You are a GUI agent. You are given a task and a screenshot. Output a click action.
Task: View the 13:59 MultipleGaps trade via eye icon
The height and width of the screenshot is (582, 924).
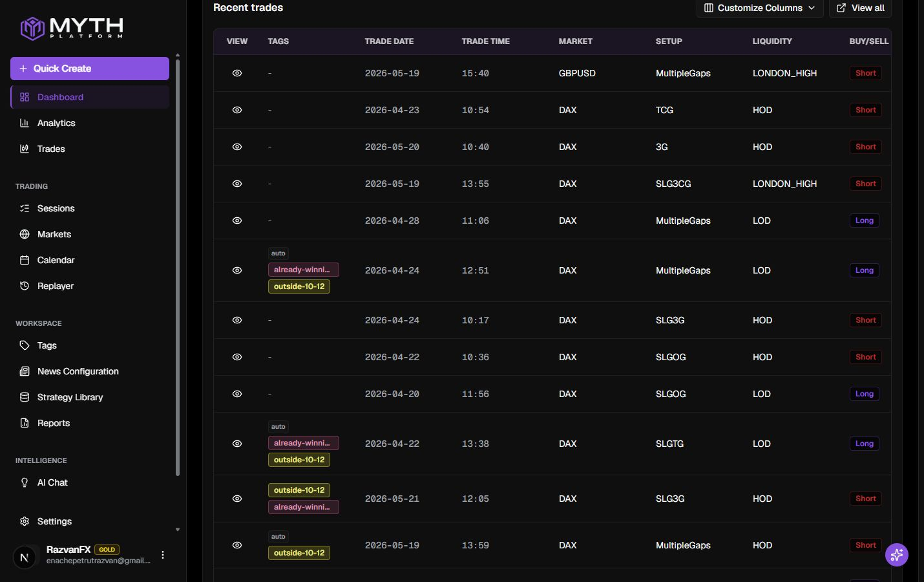(x=237, y=545)
